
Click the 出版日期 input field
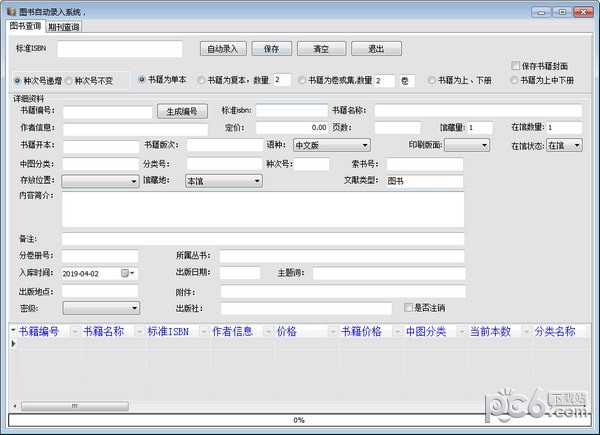point(240,273)
